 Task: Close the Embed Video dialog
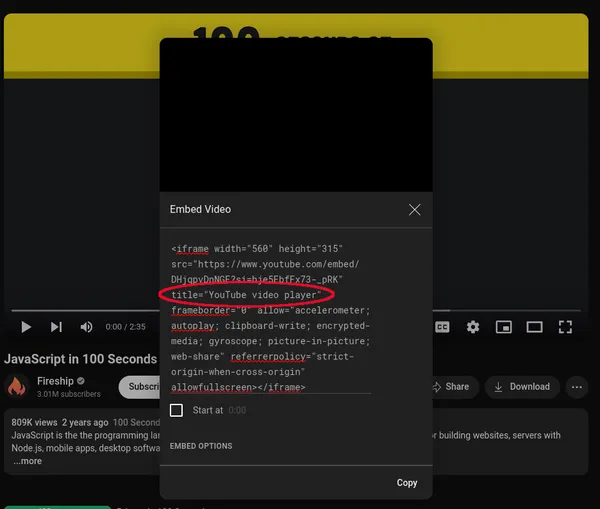coord(414,209)
